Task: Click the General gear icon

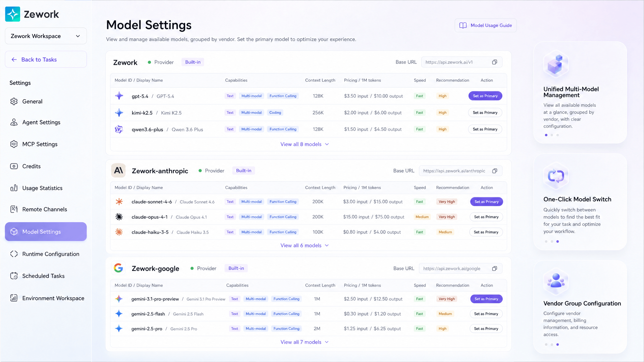Action: click(x=14, y=101)
